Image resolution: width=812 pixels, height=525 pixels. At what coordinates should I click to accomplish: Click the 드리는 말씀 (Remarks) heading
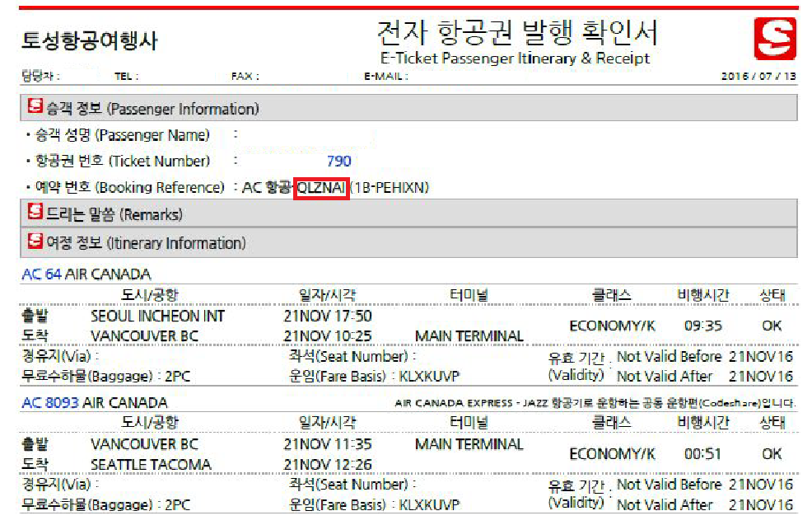coord(114,214)
